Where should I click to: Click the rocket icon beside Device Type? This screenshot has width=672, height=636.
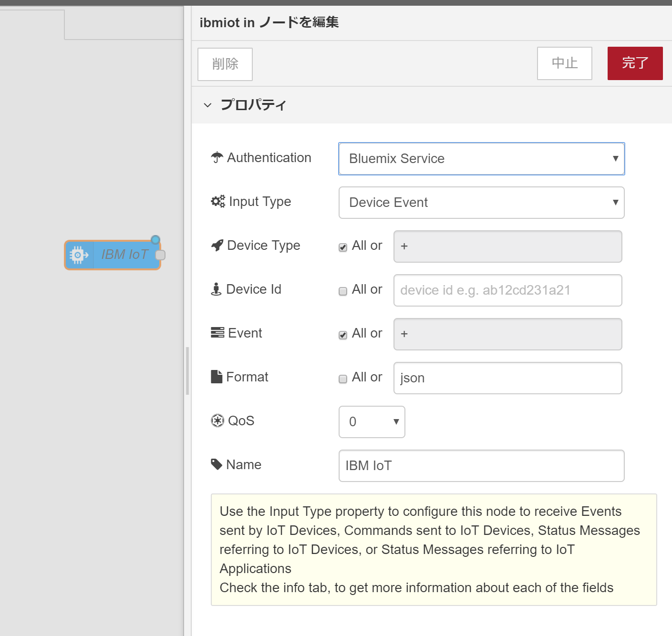[217, 245]
